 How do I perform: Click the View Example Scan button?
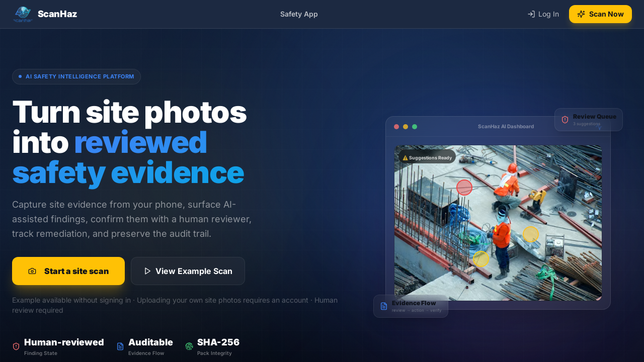coord(188,271)
